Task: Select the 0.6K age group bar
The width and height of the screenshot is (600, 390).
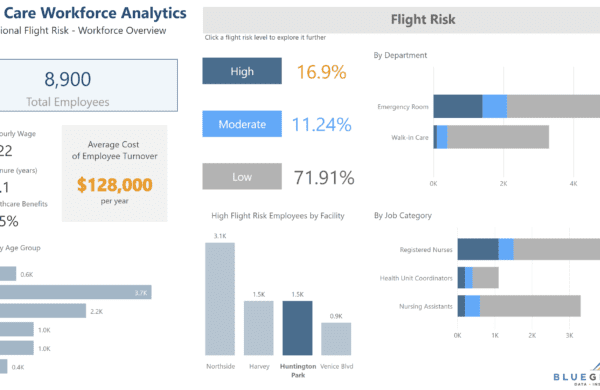Action: (8, 274)
